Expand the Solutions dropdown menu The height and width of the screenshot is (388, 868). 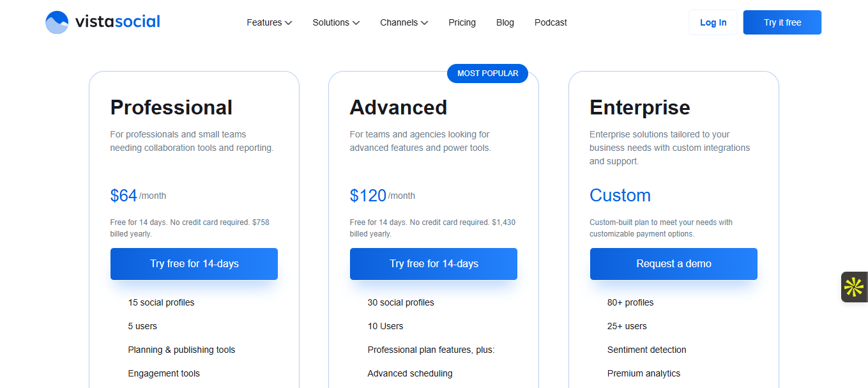(336, 22)
